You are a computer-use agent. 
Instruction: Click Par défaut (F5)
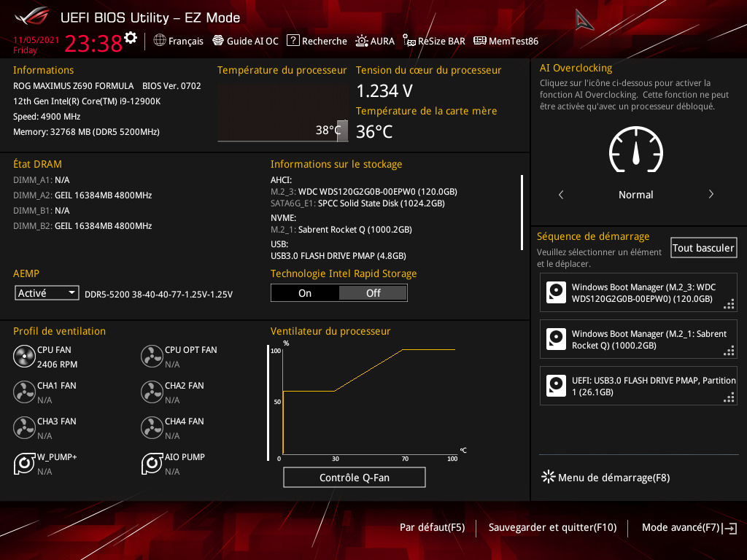click(432, 527)
